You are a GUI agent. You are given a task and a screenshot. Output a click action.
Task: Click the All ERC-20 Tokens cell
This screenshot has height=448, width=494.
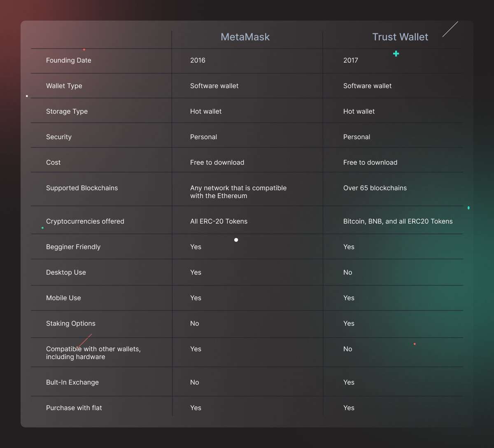pyautogui.click(x=219, y=221)
